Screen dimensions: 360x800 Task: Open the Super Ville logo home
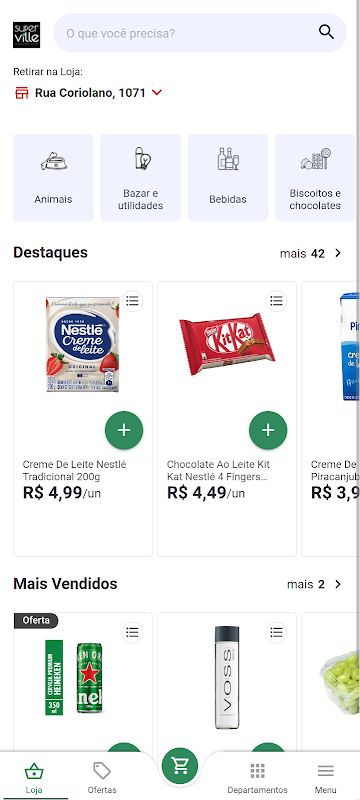coord(27,35)
